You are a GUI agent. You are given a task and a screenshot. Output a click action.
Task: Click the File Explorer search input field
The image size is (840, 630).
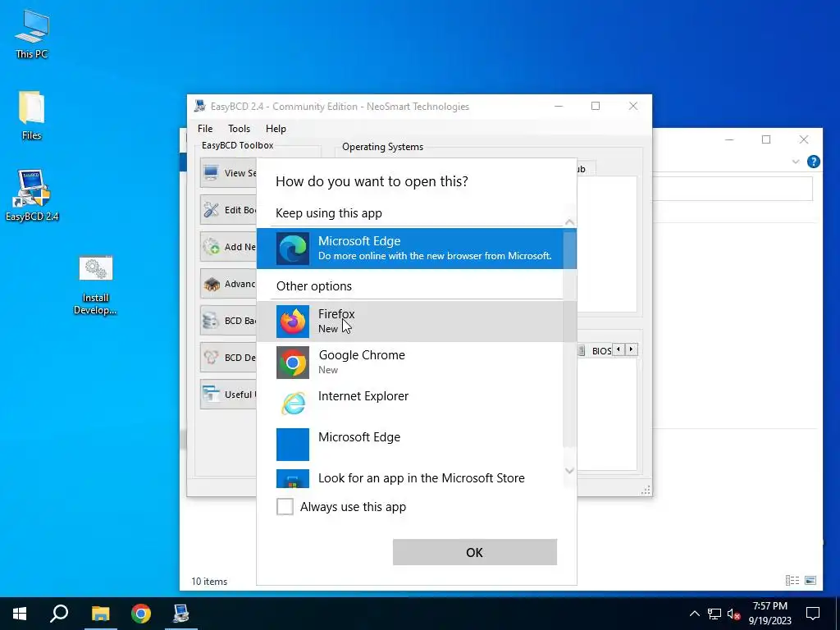[x=733, y=189]
